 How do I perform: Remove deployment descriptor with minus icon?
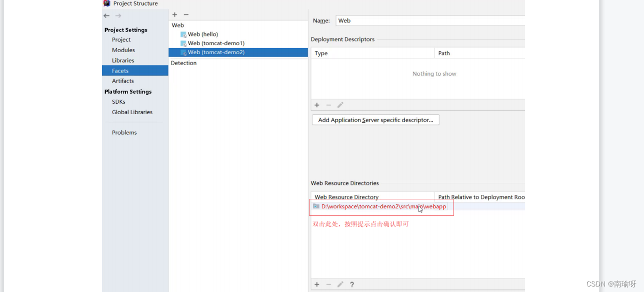pos(328,105)
